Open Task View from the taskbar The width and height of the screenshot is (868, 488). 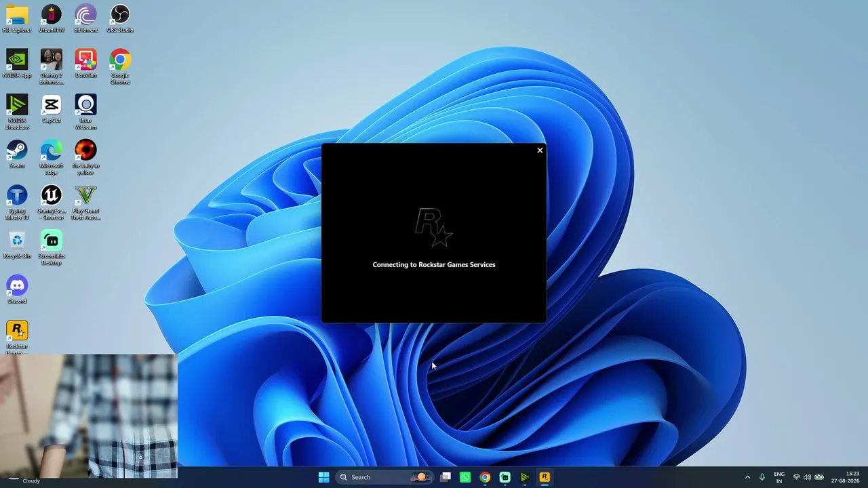[x=446, y=477]
